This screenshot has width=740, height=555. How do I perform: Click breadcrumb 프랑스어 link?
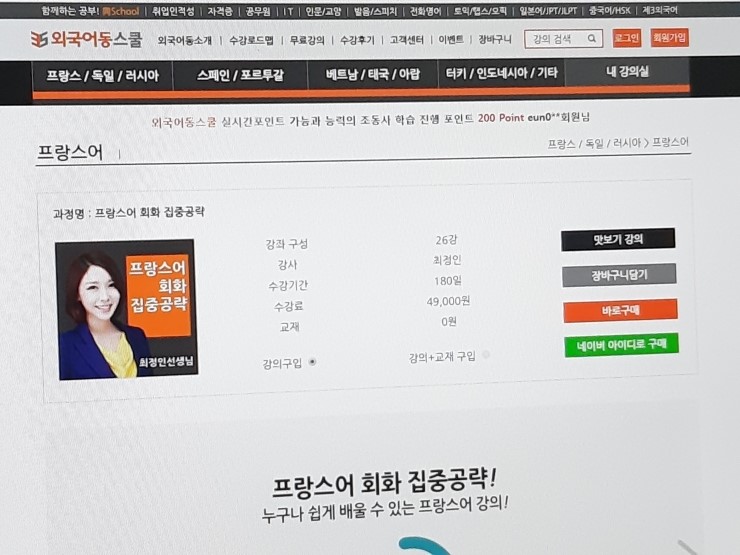(x=670, y=142)
